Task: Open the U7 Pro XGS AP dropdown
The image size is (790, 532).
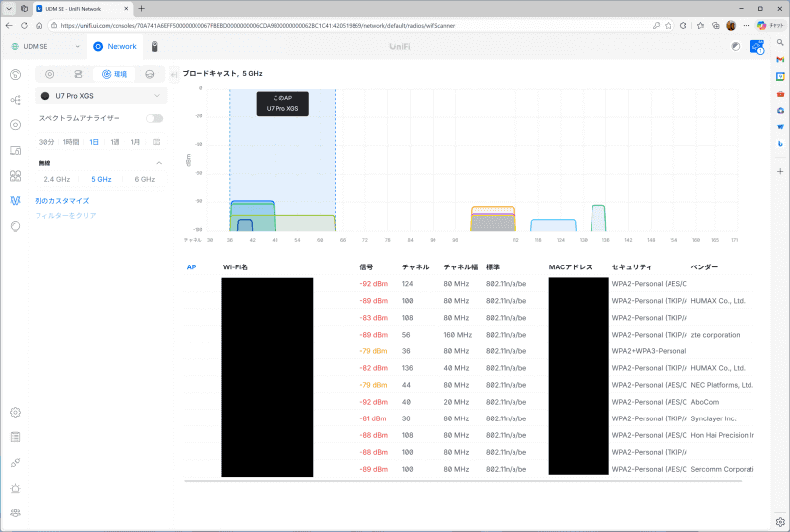Action: (x=101, y=96)
